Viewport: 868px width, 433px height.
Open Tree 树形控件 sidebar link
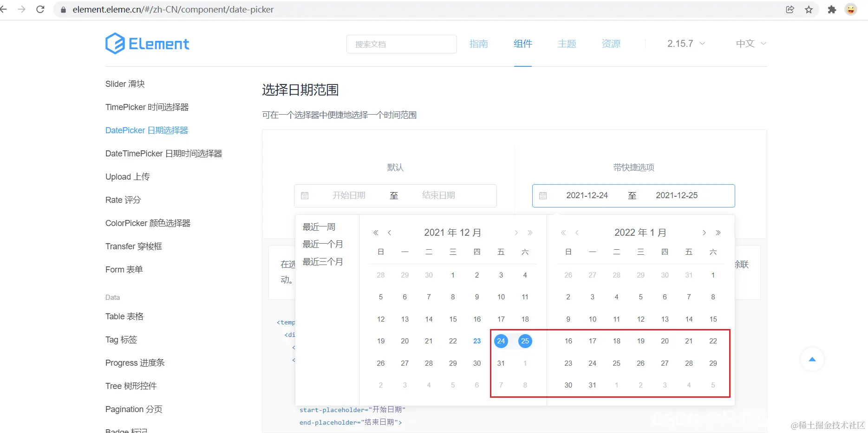pyautogui.click(x=131, y=386)
